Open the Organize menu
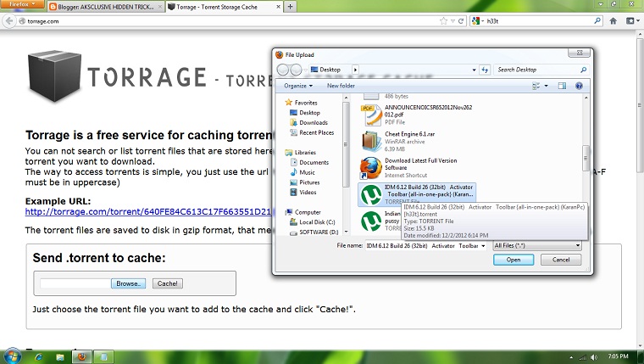 tap(298, 86)
